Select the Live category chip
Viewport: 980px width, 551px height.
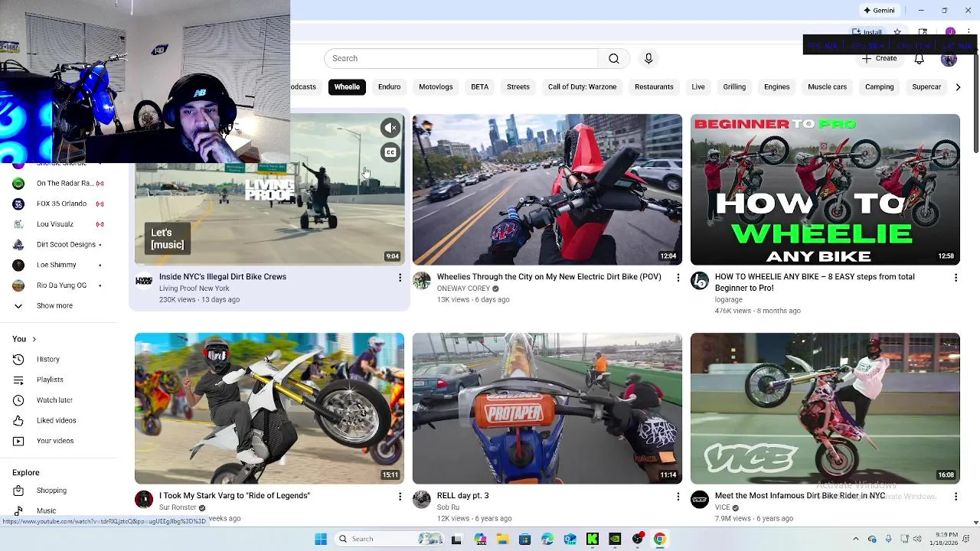[698, 86]
